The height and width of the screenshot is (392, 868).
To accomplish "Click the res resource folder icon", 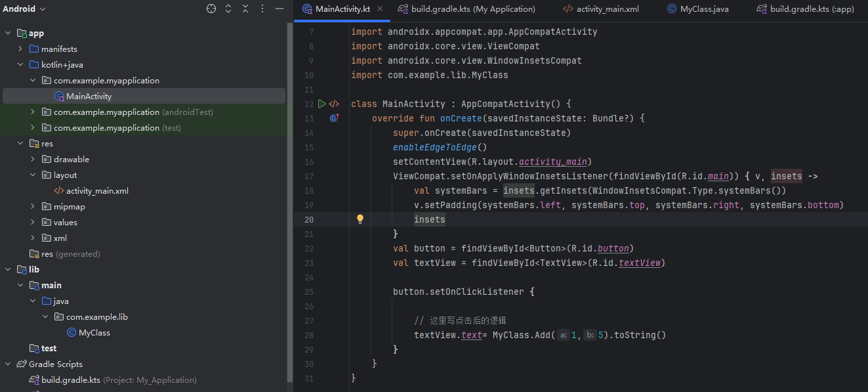I will (x=34, y=143).
